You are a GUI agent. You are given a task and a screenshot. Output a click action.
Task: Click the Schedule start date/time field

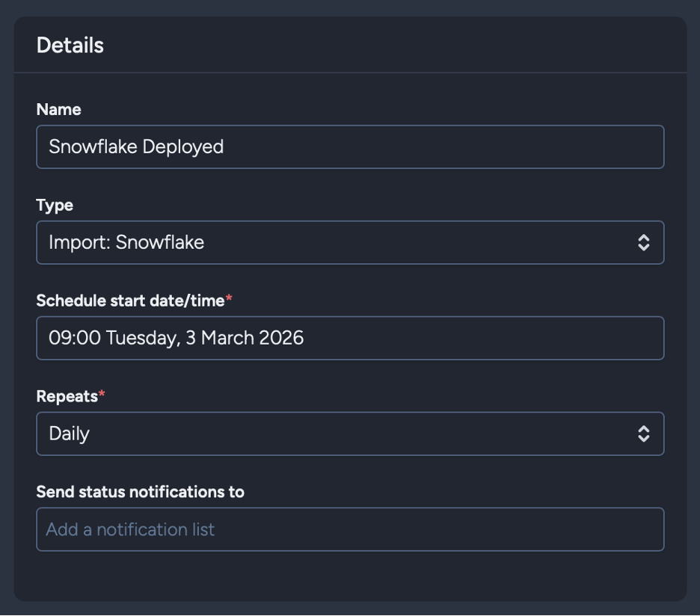pyautogui.click(x=349, y=338)
